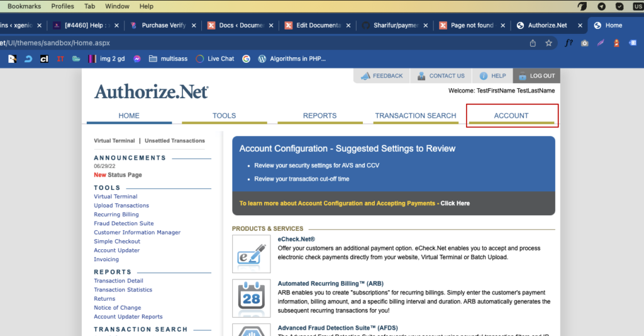This screenshot has width=644, height=336.
Task: Open 'Unsettled Transactions' link
Action: [x=175, y=140]
